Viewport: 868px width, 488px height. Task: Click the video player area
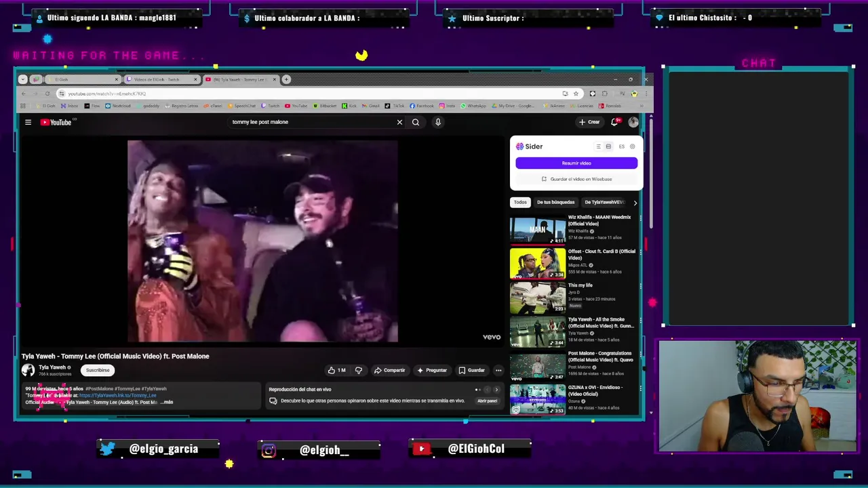(262, 241)
